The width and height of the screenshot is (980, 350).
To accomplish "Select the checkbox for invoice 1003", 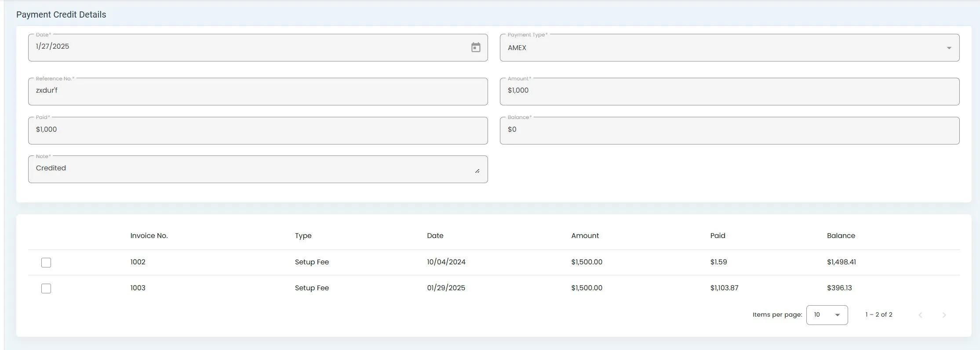I will click(x=46, y=289).
